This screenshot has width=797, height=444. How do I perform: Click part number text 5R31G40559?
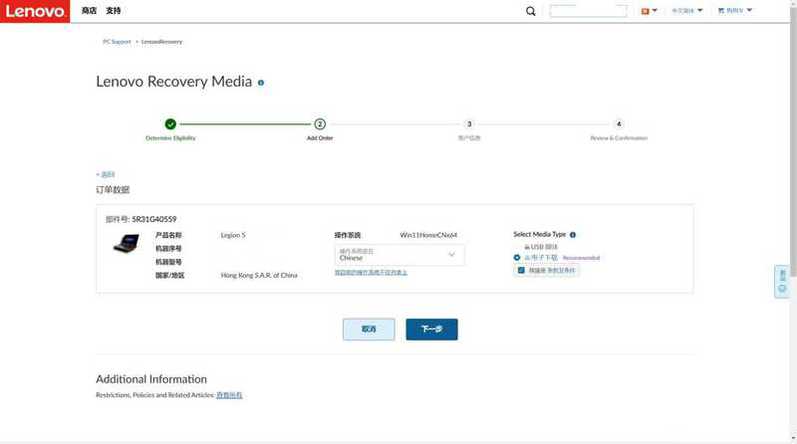click(154, 219)
